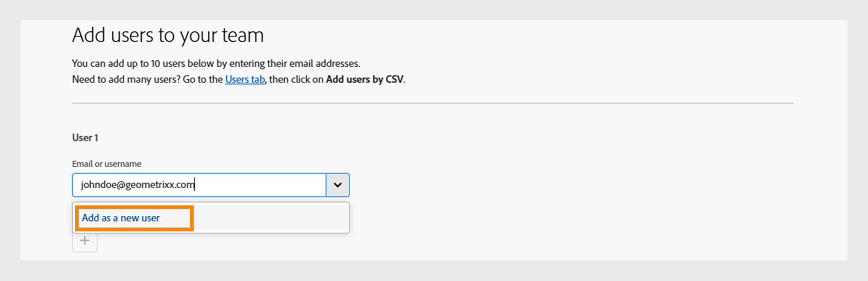Click the "then click on" text

(x=296, y=79)
